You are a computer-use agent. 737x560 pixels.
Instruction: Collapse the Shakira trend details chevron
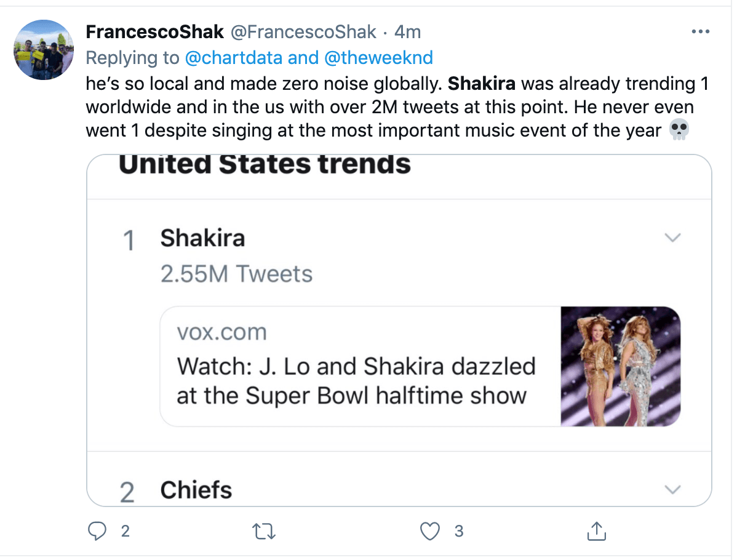pyautogui.click(x=673, y=237)
